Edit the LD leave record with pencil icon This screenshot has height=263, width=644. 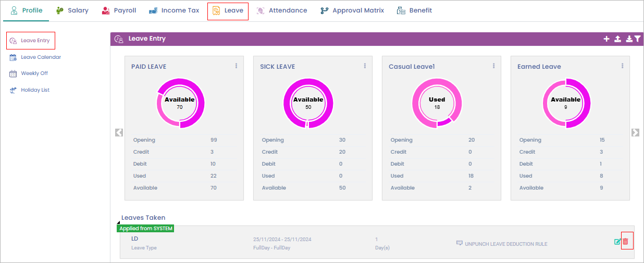(617, 242)
